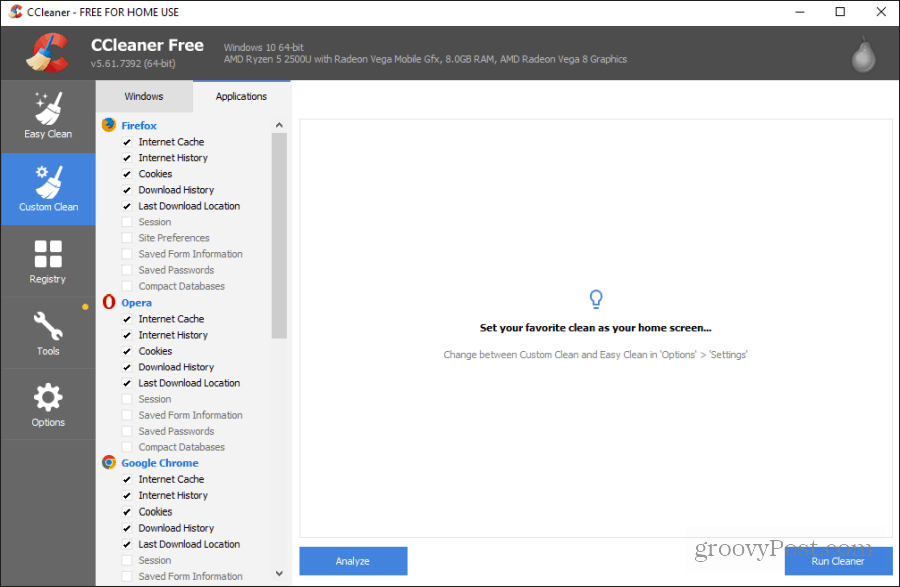Screen dimensions: 900x587
Task: Uncheck Google Chrome Last Download Location
Action: (x=127, y=545)
